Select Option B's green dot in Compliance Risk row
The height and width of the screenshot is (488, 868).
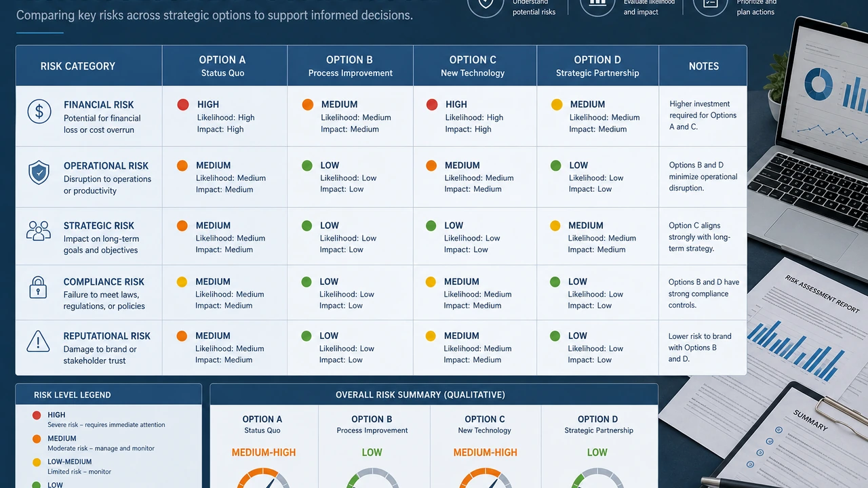[307, 282]
